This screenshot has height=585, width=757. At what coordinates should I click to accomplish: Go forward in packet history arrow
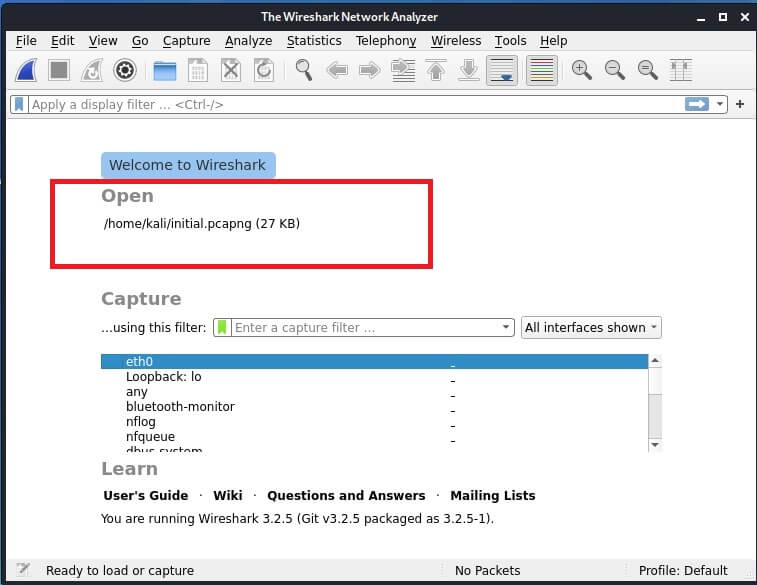point(370,70)
